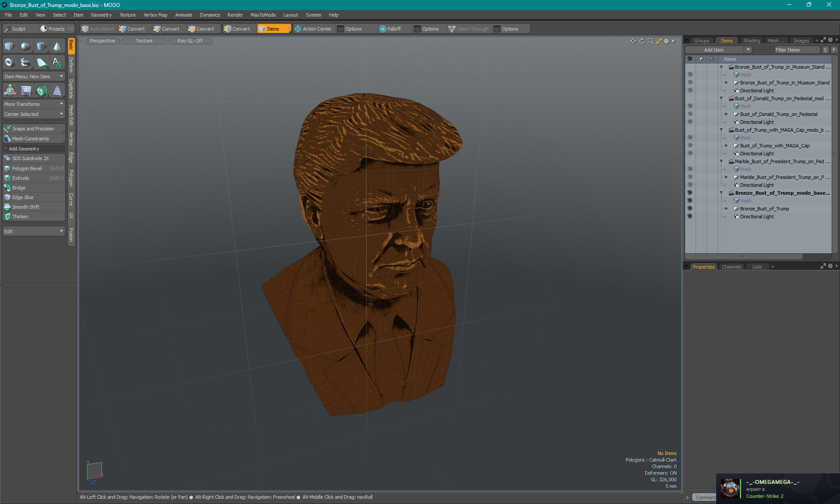
Task: Toggle visibility of Bust_of_Trump_with_MAGA_Cap folder
Action: point(690,146)
